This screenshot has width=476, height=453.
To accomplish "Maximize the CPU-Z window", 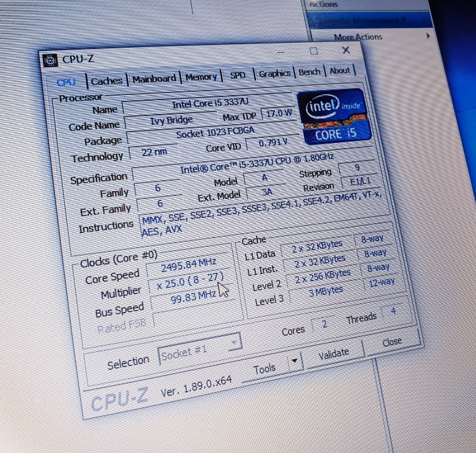I will pyautogui.click(x=313, y=52).
